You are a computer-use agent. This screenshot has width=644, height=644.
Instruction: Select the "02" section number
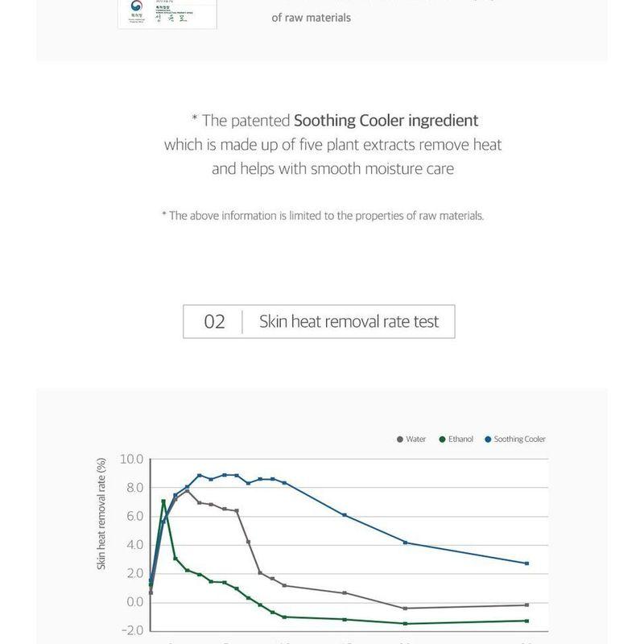214,321
